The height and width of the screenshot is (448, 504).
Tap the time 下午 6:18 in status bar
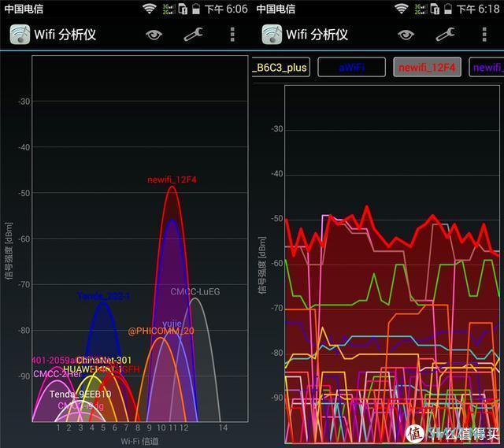click(478, 9)
